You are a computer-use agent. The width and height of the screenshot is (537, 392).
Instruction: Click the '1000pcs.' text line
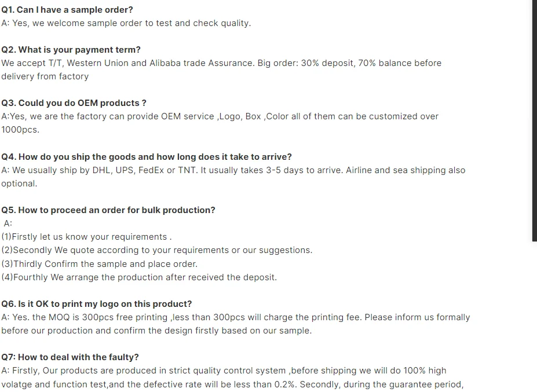[20, 130]
